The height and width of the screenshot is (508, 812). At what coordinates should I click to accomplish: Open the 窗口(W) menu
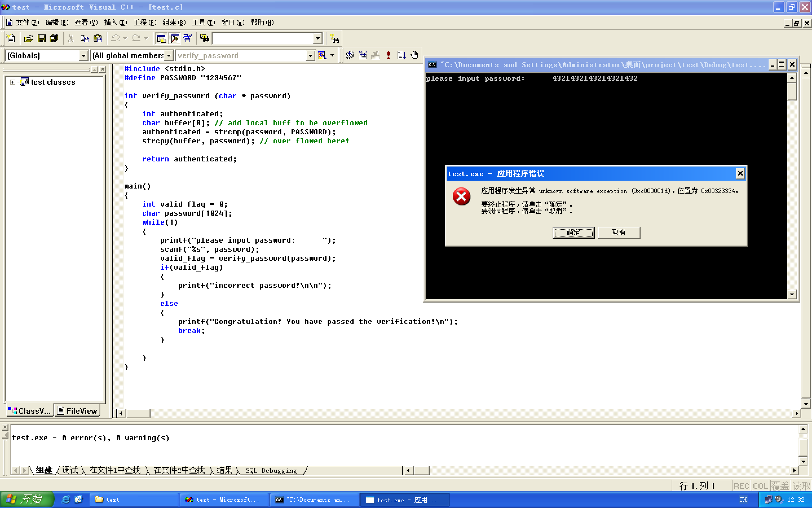pos(233,23)
